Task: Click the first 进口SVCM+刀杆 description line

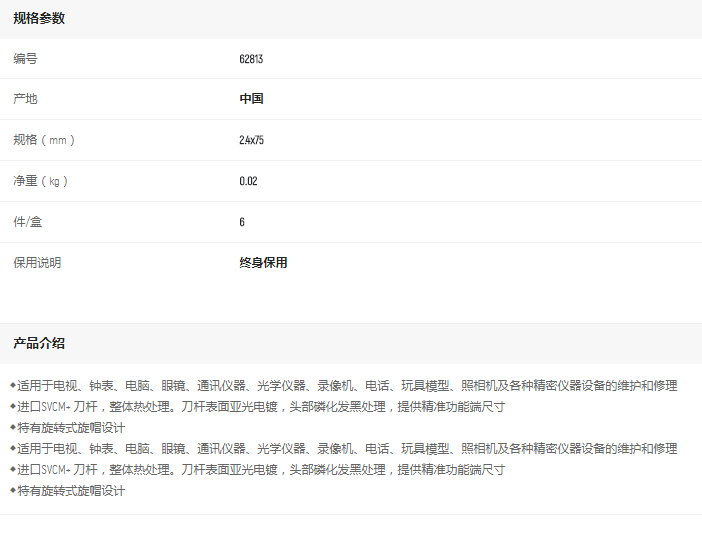Action: [x=261, y=407]
